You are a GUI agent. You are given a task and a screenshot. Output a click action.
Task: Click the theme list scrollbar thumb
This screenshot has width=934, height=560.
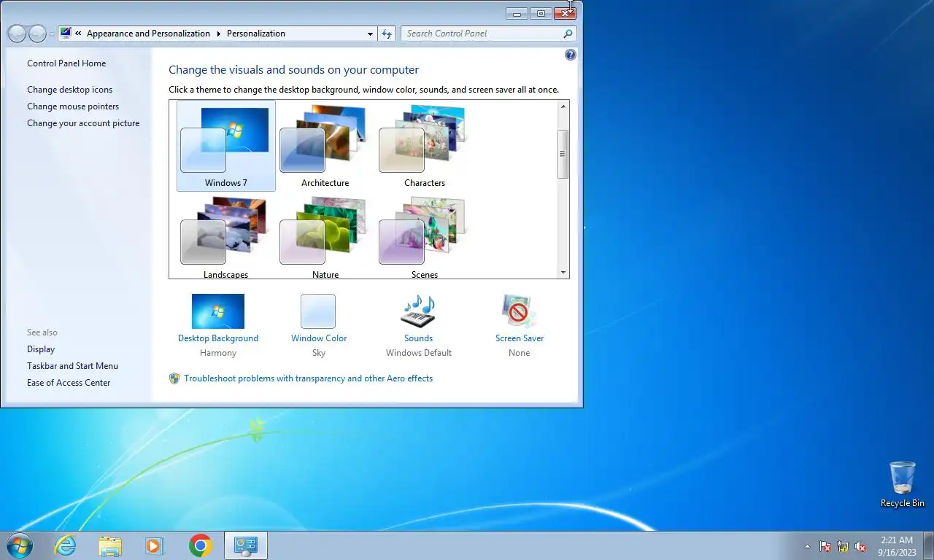[x=563, y=154]
